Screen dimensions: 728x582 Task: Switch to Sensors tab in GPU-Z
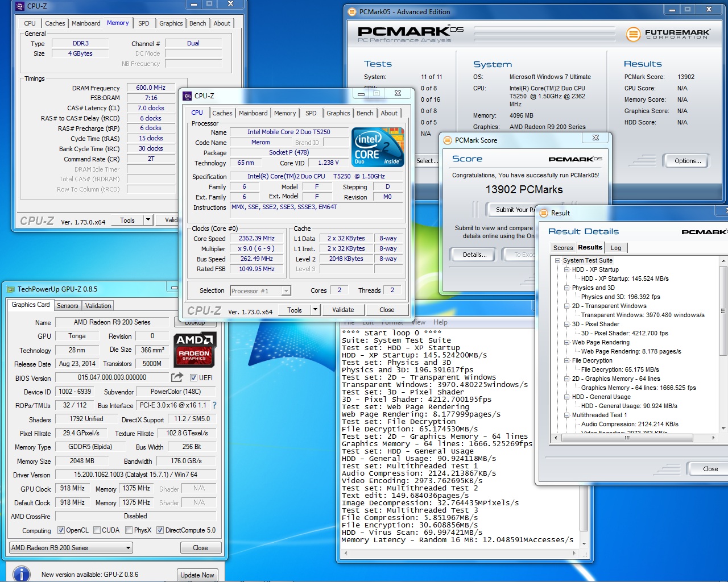point(67,306)
